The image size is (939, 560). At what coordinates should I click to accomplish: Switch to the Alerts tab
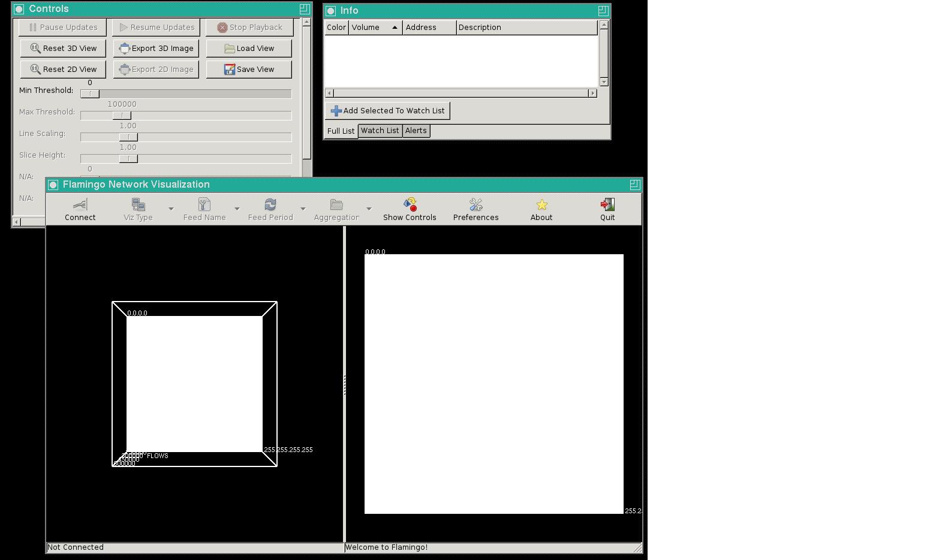pos(416,131)
